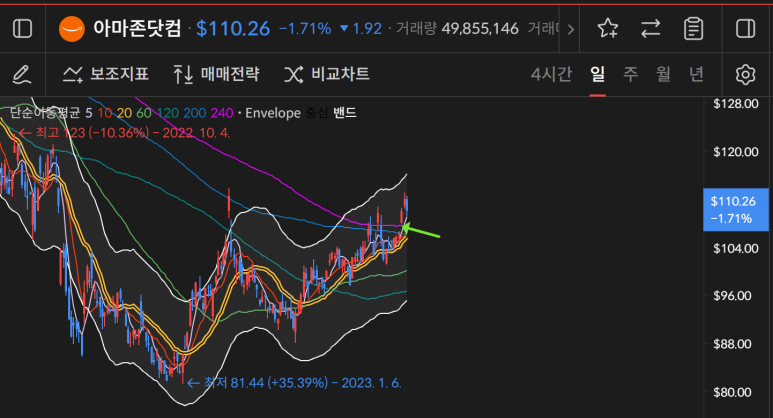
Task: Click the $128.00 price axis label
Action: [736, 104]
